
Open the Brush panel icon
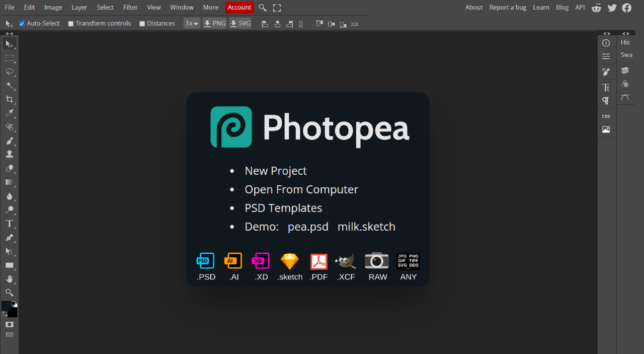coord(606,72)
